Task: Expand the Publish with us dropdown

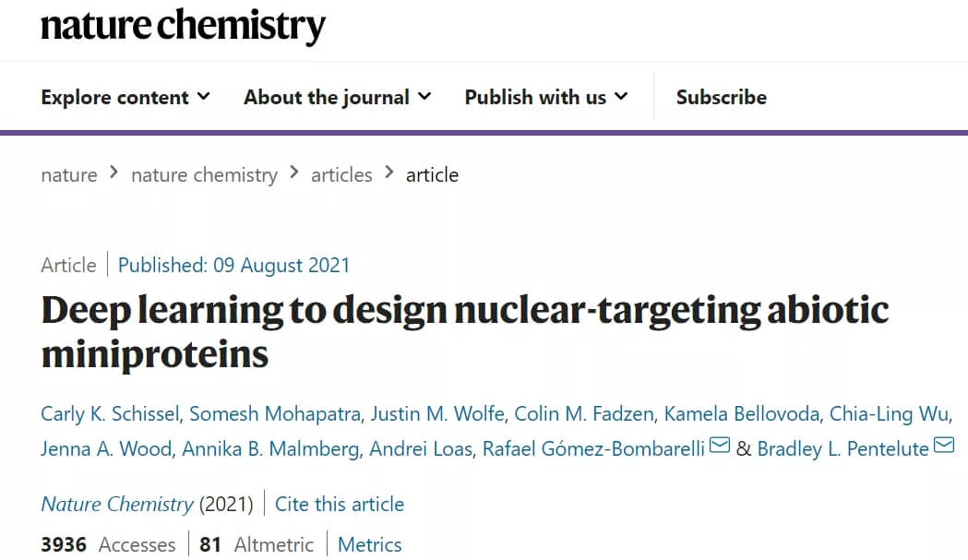Action: pos(545,97)
